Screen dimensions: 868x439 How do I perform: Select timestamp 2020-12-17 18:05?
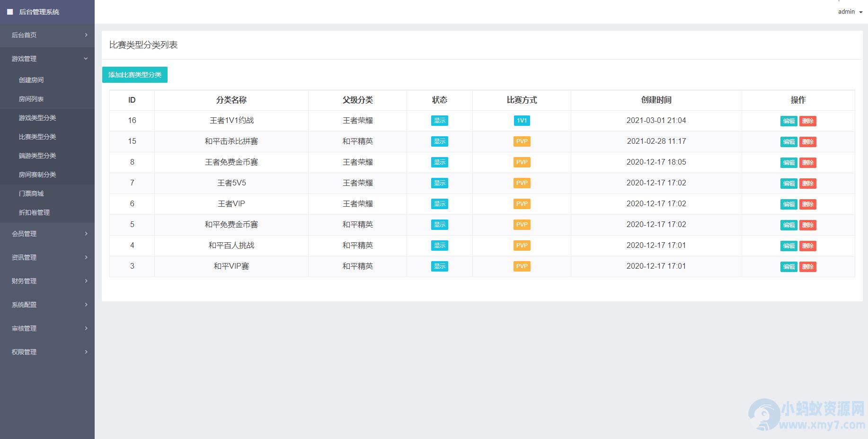tap(656, 162)
